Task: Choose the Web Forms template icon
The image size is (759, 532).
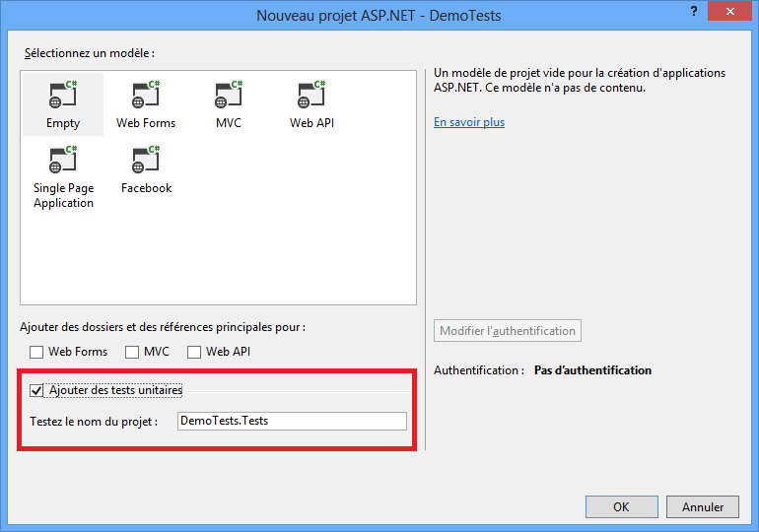Action: tap(146, 95)
